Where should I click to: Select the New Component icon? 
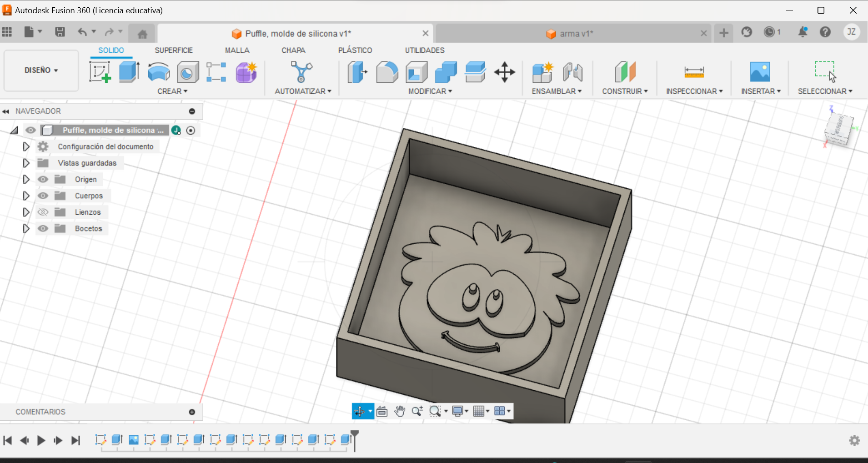[x=543, y=72]
